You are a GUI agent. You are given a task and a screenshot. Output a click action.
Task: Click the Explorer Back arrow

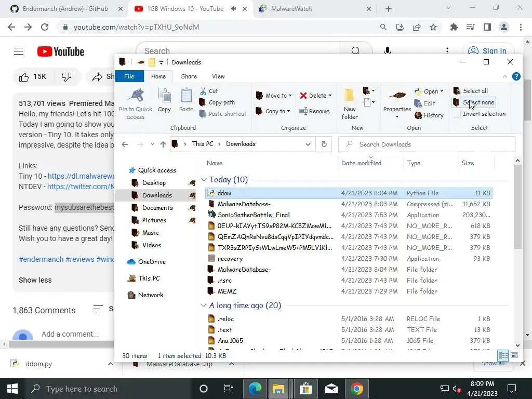click(x=125, y=144)
